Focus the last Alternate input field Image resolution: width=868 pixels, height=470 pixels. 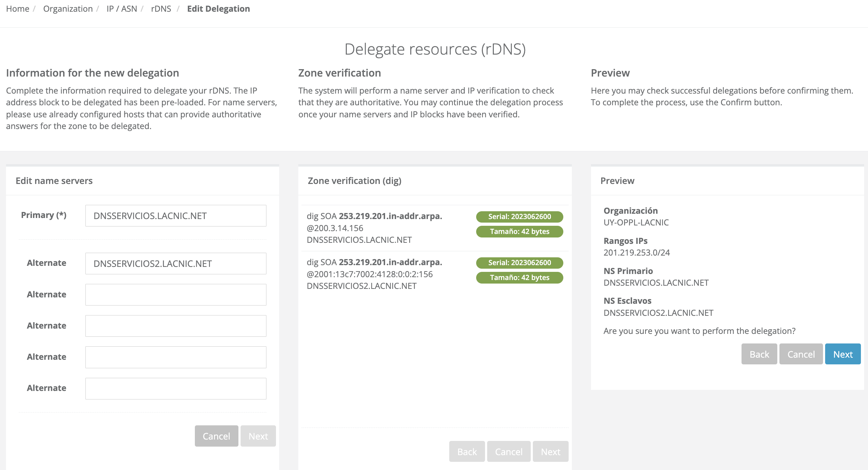[x=176, y=388]
